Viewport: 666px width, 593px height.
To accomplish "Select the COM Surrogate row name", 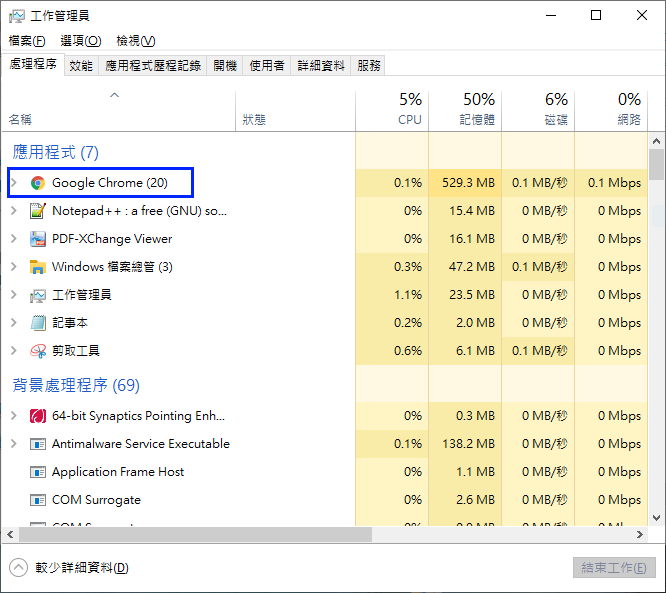I will (96, 500).
